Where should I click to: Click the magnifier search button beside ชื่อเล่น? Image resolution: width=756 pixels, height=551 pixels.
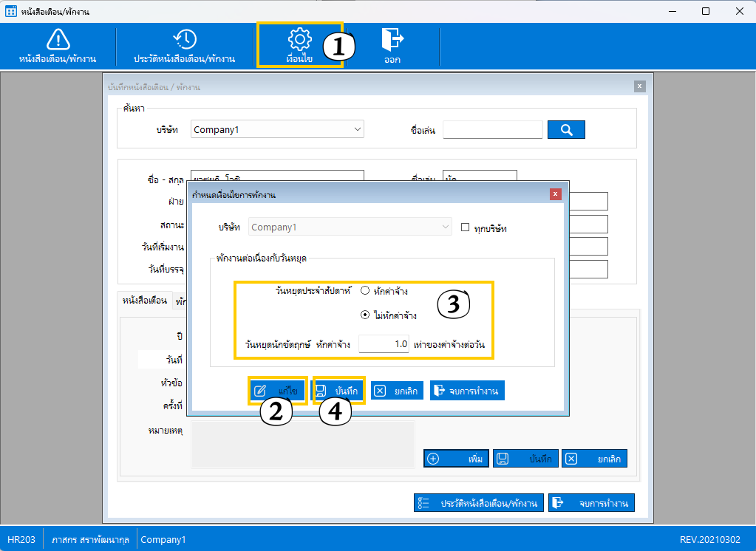point(566,130)
